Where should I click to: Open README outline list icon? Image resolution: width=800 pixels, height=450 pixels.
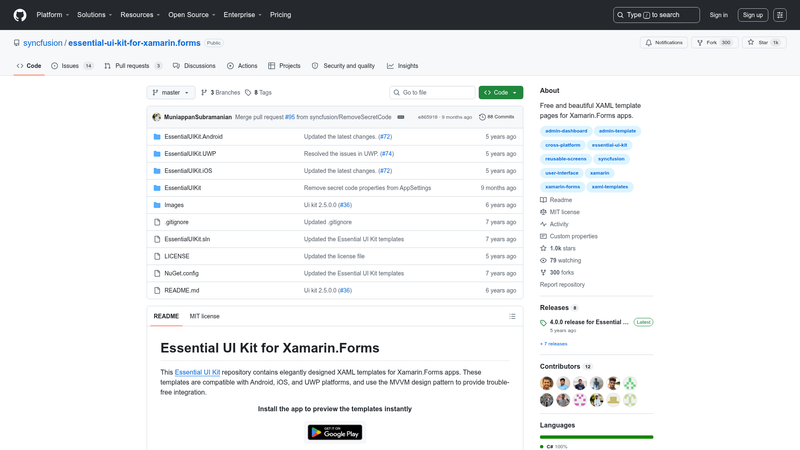(512, 316)
